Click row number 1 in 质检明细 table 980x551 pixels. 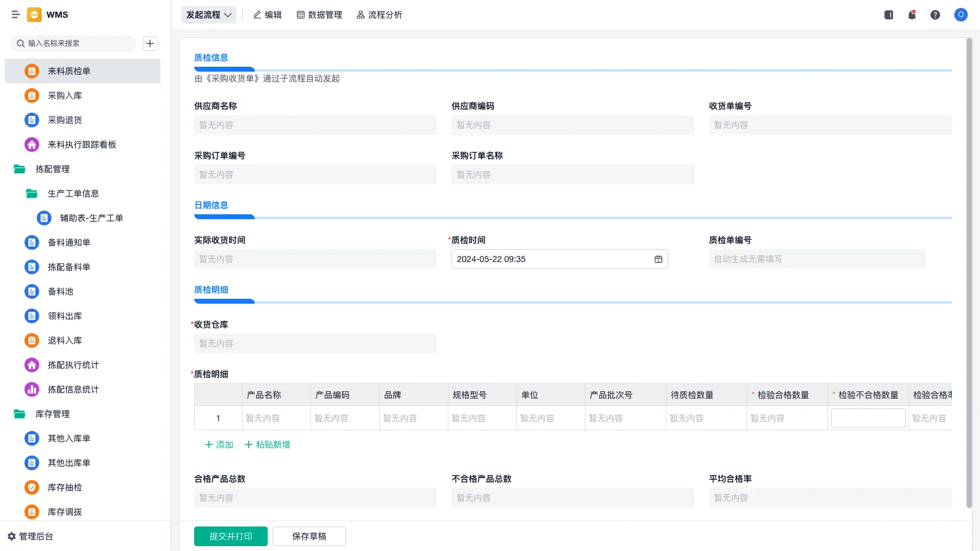point(218,418)
